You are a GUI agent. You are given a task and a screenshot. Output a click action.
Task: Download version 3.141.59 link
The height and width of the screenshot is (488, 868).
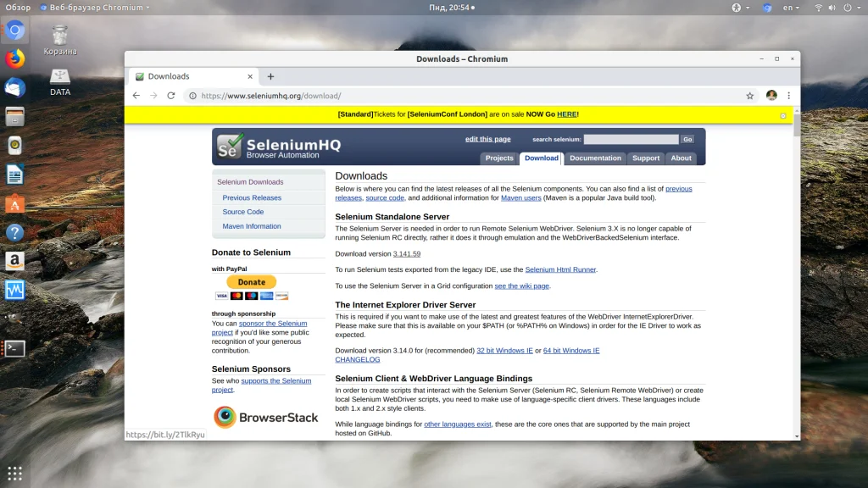click(x=406, y=254)
